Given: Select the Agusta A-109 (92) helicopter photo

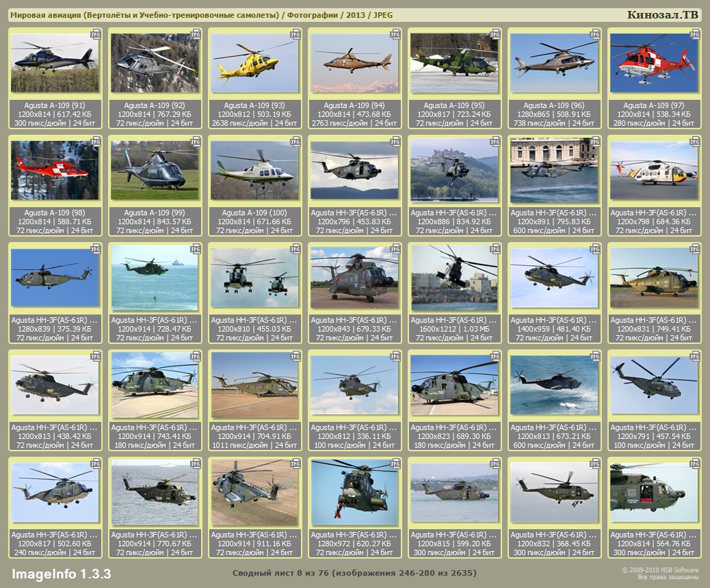Looking at the screenshot, I should pyautogui.click(x=155, y=64).
